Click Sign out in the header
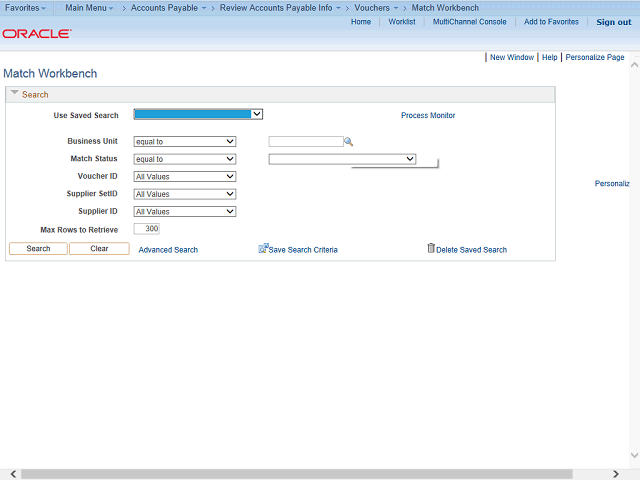640x480 pixels. coord(613,22)
